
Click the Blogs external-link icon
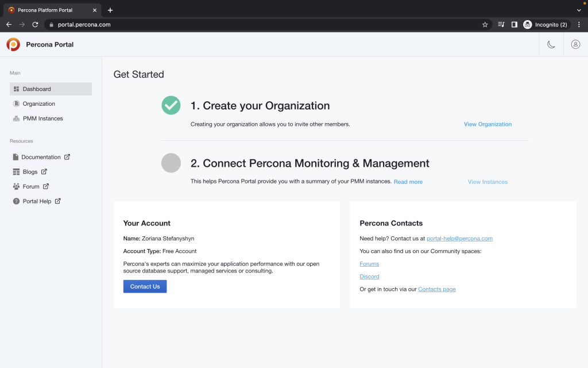coord(44,171)
